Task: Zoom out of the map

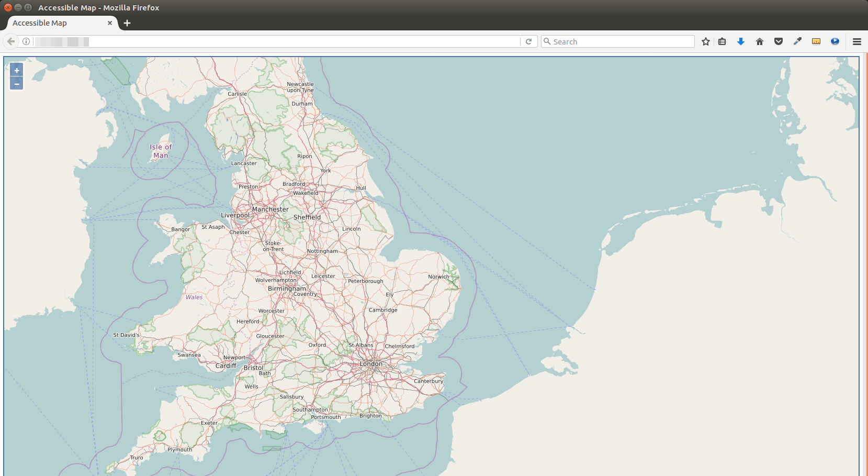Action: [x=17, y=84]
